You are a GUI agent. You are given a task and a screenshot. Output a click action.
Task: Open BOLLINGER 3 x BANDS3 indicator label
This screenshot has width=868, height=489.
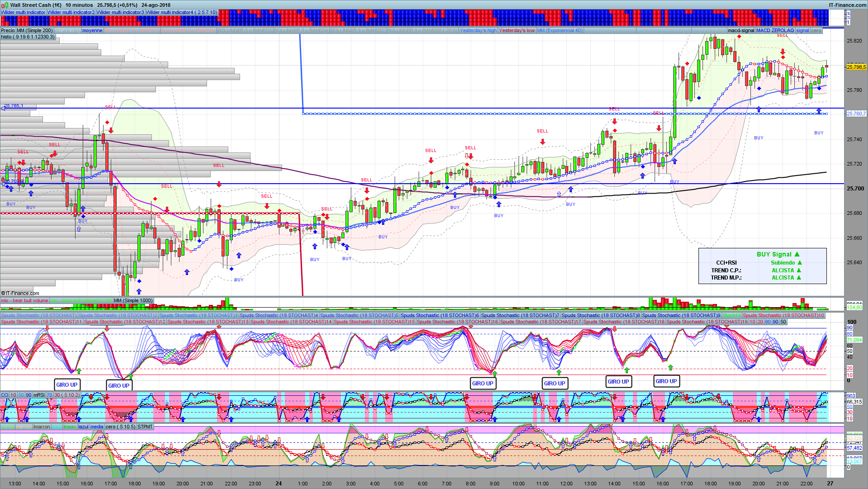131,30
